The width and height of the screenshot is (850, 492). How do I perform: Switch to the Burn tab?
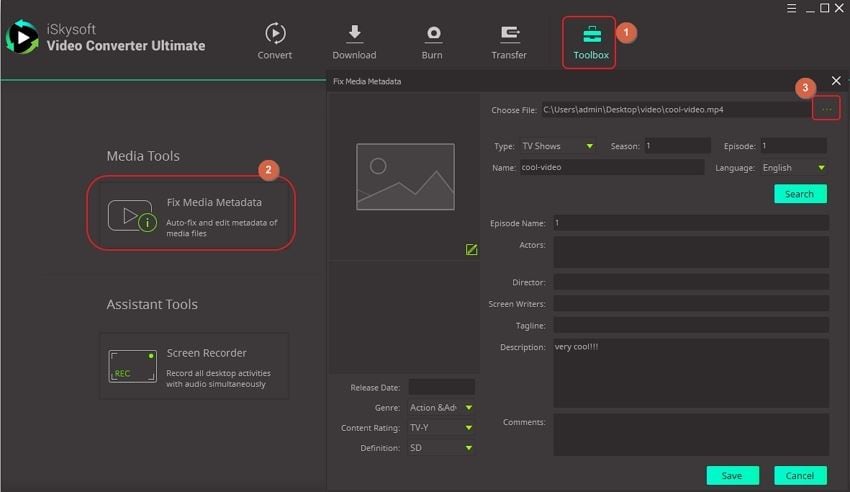click(432, 42)
